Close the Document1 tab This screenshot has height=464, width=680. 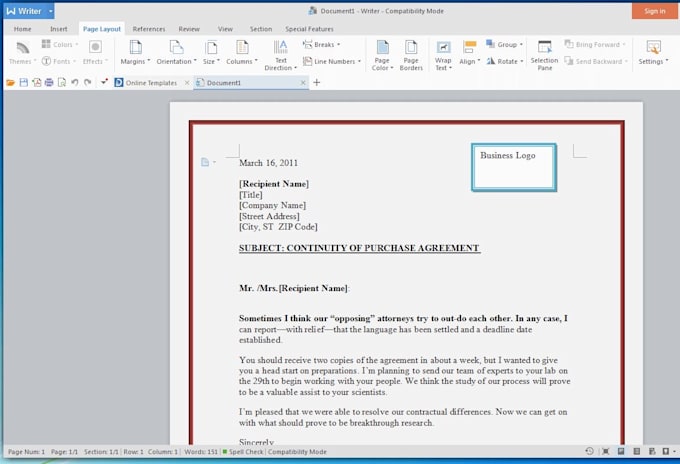pyautogui.click(x=303, y=82)
